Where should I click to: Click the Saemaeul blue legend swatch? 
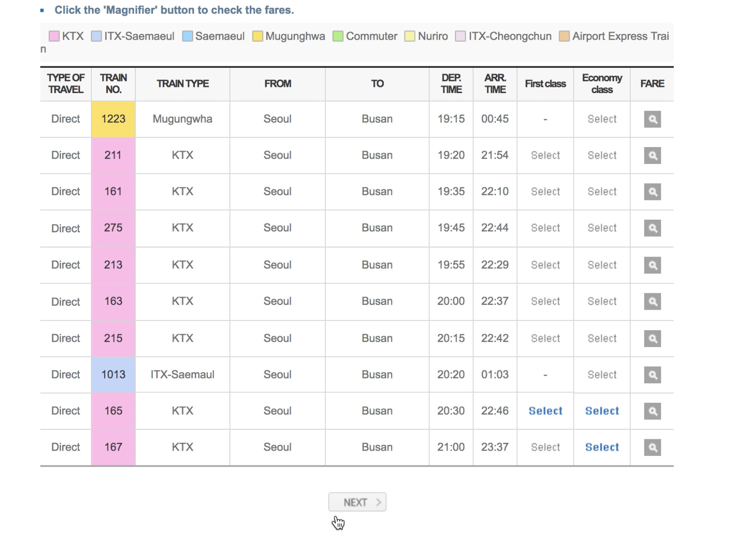click(187, 36)
